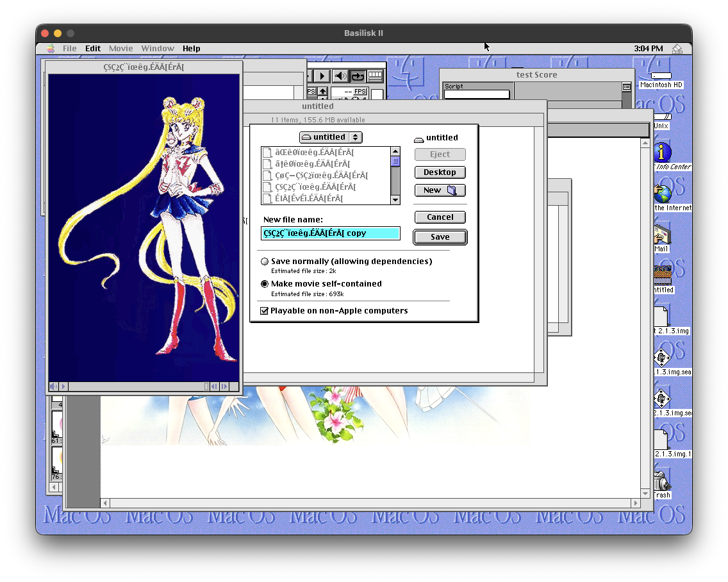The height and width of the screenshot is (582, 728).
Task: Select Make movie self-contained option
Action: [x=265, y=284]
